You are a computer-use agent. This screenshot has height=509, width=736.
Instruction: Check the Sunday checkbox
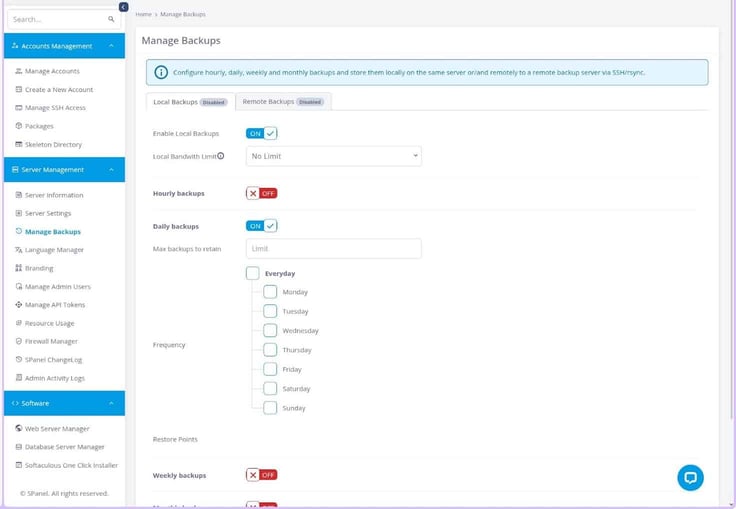pyautogui.click(x=270, y=408)
